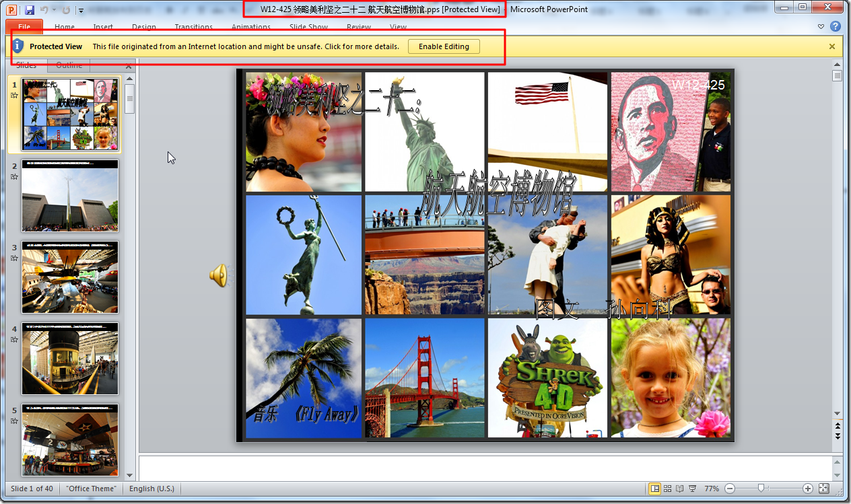Viewport: 851px width, 504px height.
Task: Switch to Reading View icon
Action: click(679, 489)
